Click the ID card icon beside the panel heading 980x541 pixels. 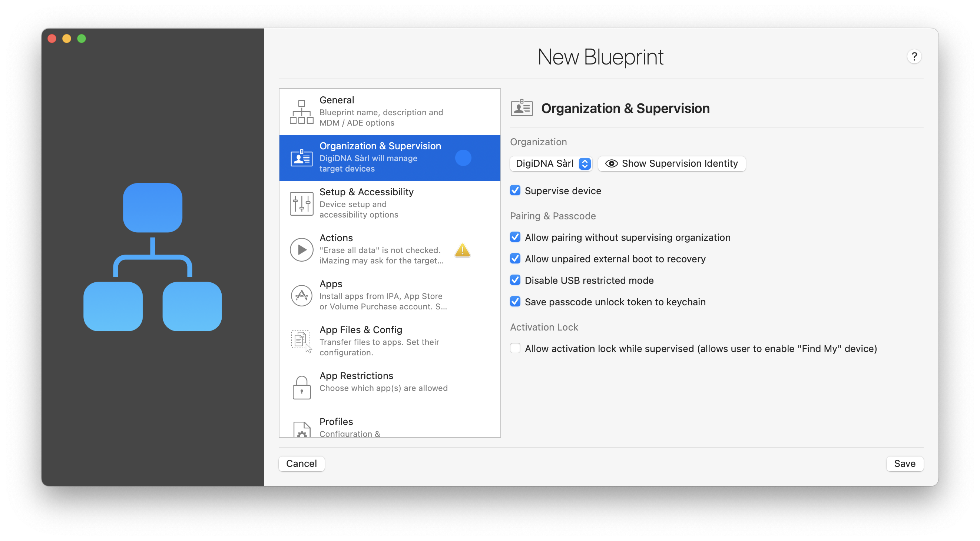tap(522, 108)
